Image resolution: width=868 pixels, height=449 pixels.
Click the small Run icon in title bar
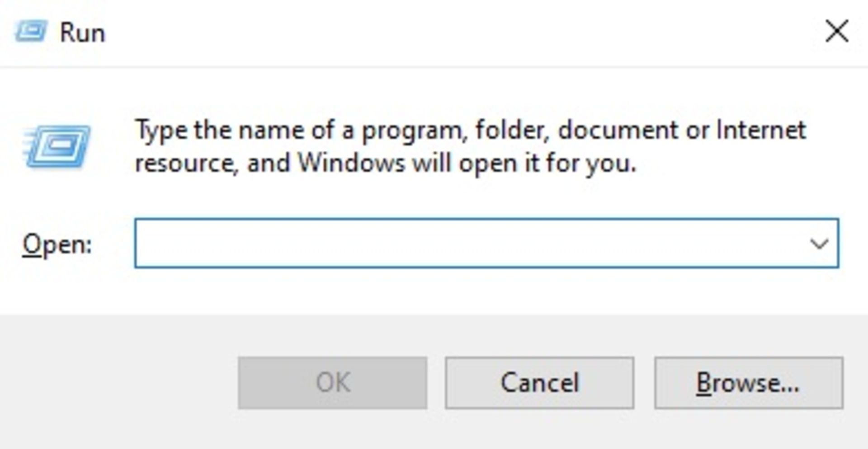click(31, 31)
